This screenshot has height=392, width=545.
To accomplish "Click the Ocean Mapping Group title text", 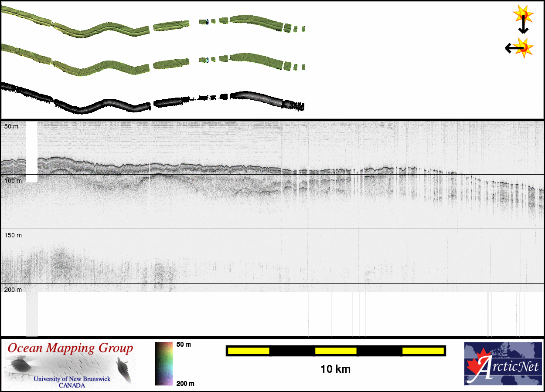I will [x=70, y=348].
